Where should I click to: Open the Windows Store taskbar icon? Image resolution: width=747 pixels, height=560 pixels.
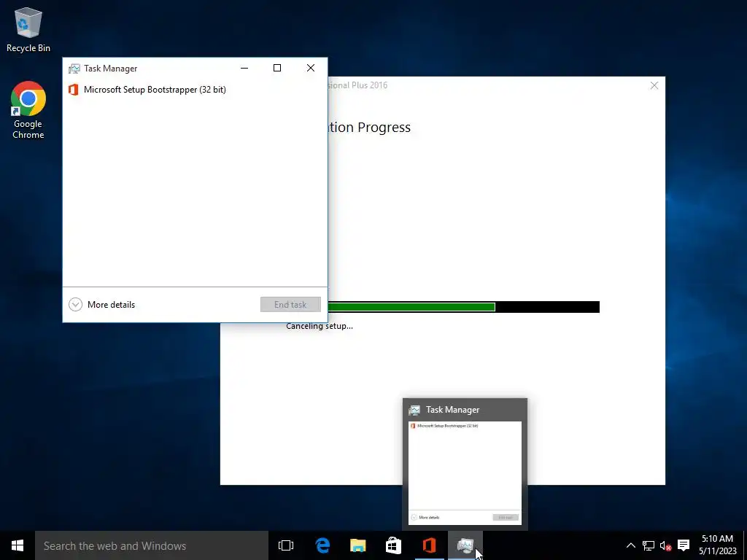tap(393, 545)
